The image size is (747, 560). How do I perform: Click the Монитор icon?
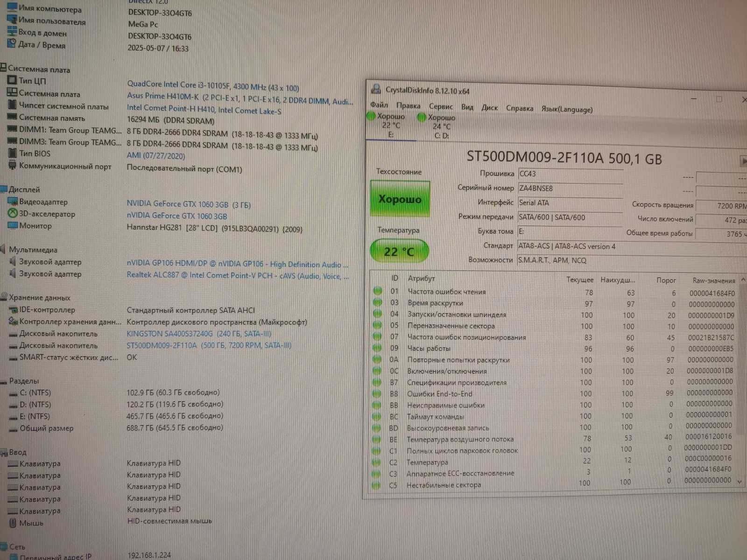click(13, 225)
